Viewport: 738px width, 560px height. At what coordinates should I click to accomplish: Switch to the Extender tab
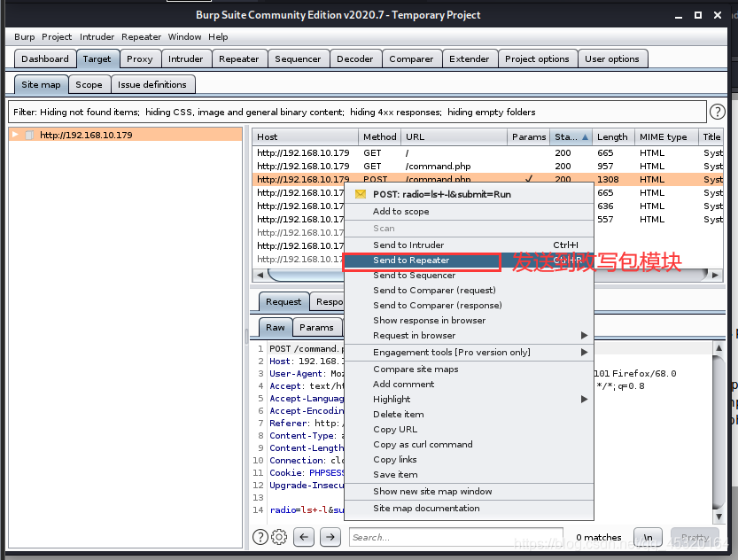[x=470, y=58]
